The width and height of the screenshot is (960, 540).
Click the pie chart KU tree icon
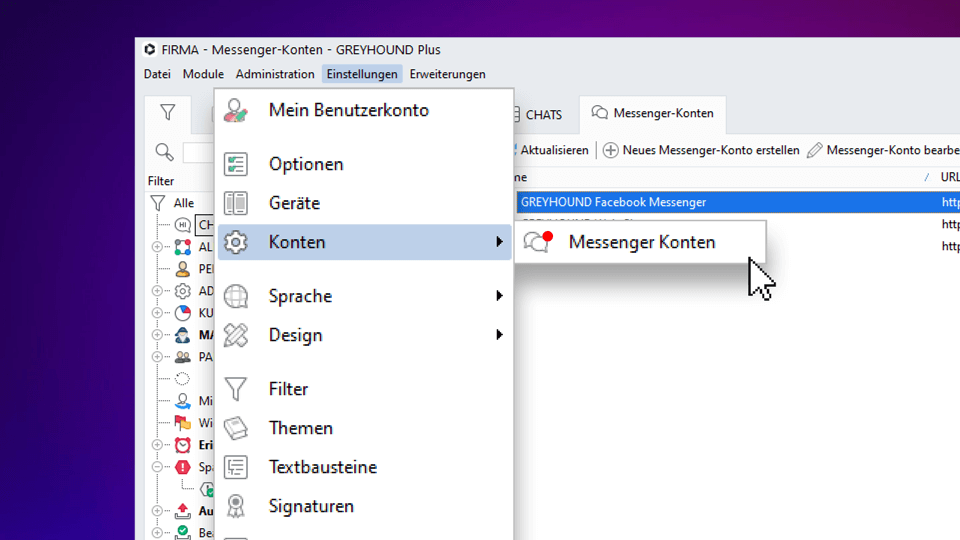click(x=182, y=313)
